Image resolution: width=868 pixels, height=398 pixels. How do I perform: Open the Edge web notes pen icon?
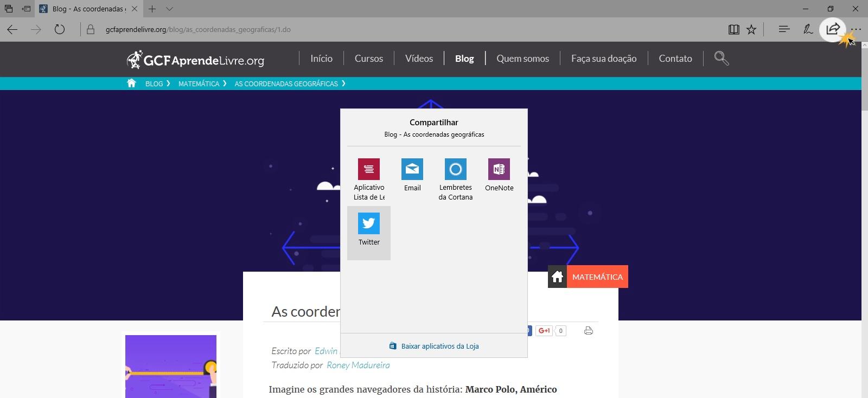808,29
